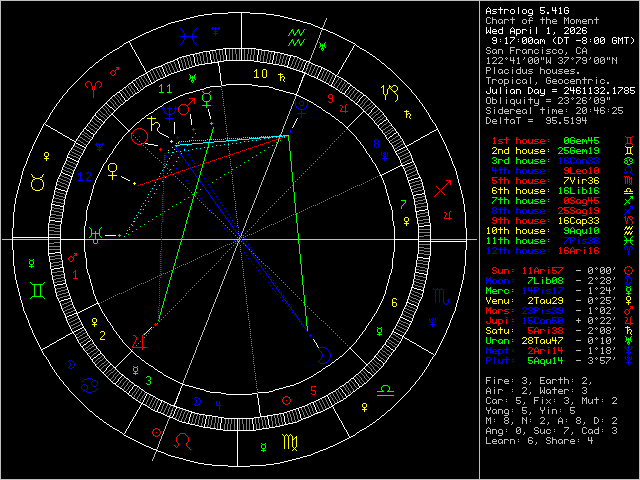Click the blue Scorpio glyph on the outer ring
Image resolution: width=640 pixels, height=480 pixels.
tap(442, 296)
